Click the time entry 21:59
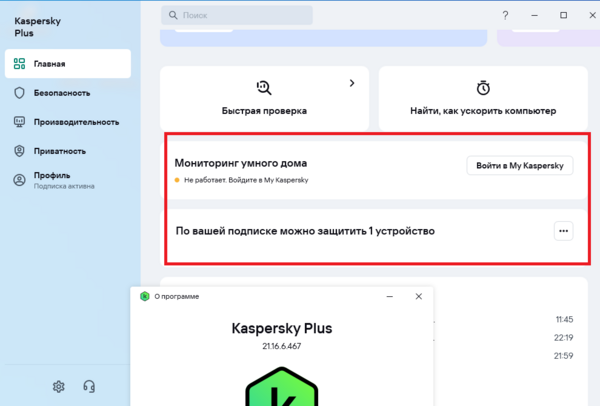Image resolution: width=600 pixels, height=406 pixels. [x=564, y=356]
